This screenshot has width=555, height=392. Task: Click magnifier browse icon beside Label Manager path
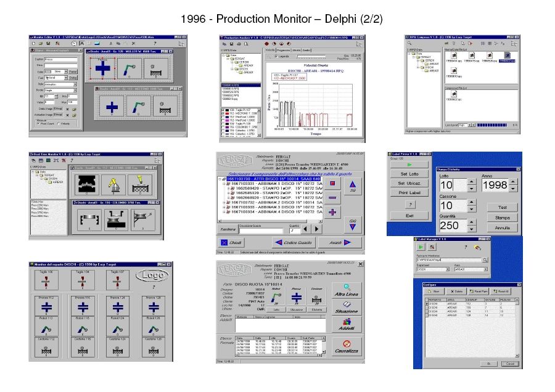[x=485, y=260]
